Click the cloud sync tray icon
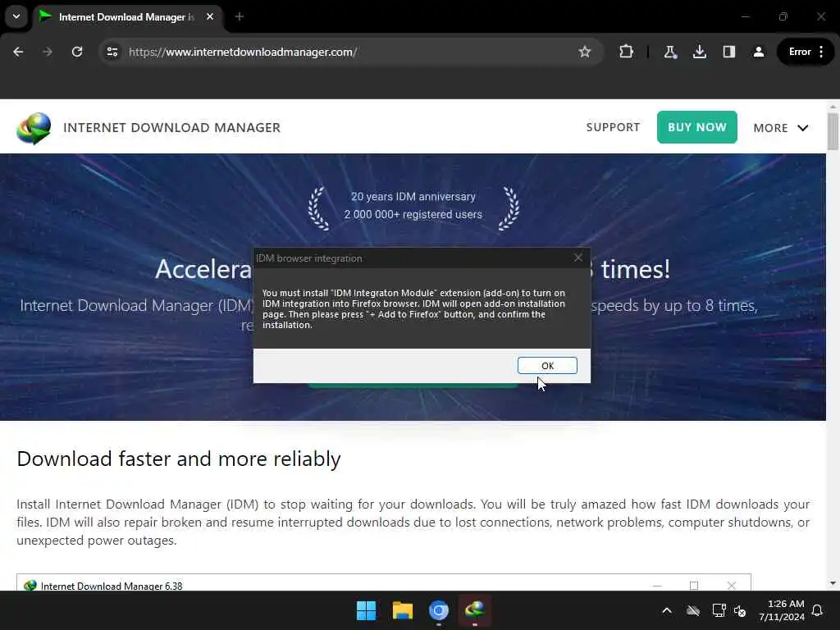Screen dimensions: 840x630 (x=692, y=610)
